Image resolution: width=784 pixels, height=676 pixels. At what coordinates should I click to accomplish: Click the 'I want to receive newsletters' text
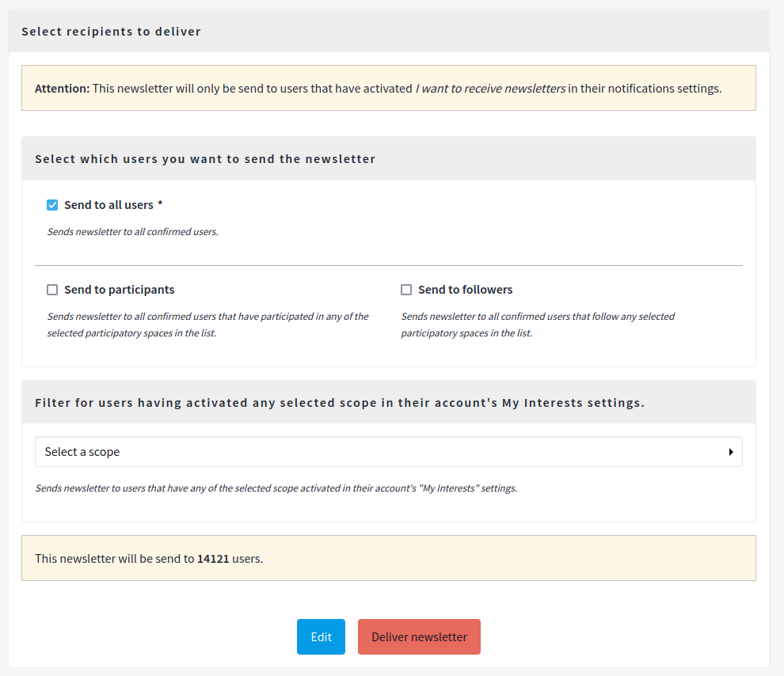(x=490, y=89)
